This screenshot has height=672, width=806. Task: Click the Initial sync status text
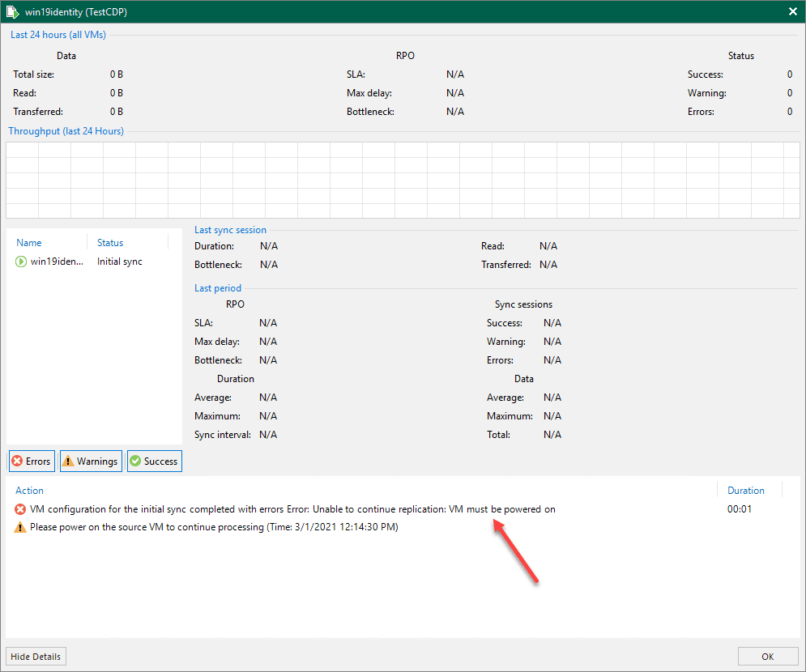click(x=120, y=262)
